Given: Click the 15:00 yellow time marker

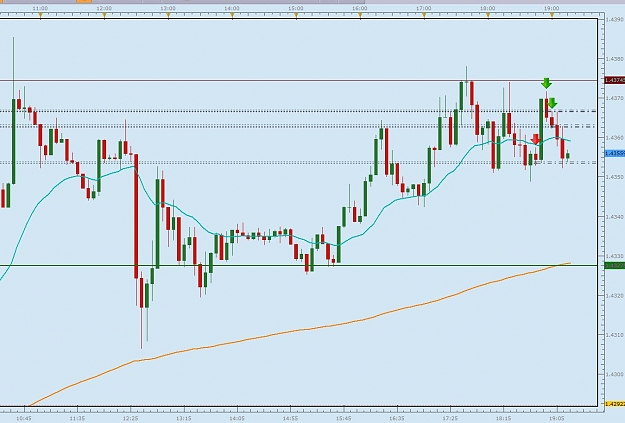Looking at the screenshot, I should pos(296,15).
